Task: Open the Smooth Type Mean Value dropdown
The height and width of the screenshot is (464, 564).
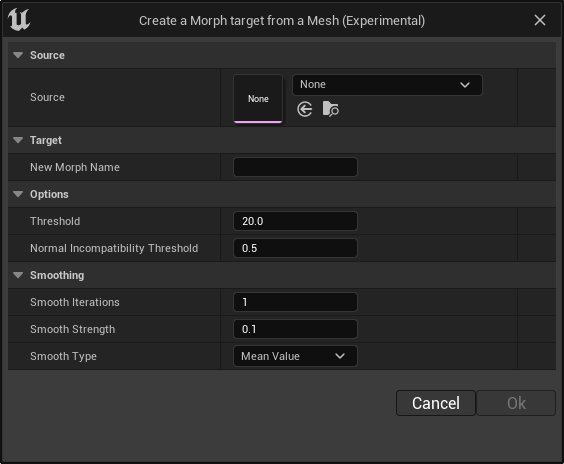Action: [x=295, y=356]
